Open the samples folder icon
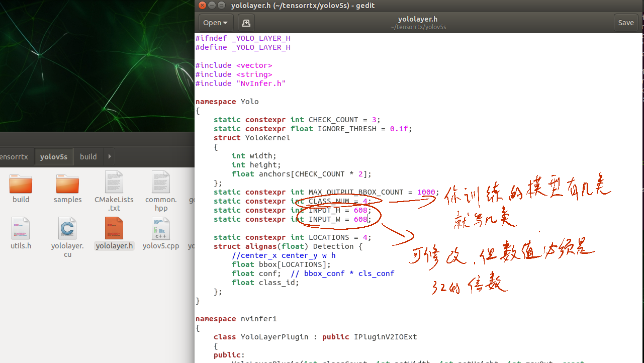 (67, 184)
